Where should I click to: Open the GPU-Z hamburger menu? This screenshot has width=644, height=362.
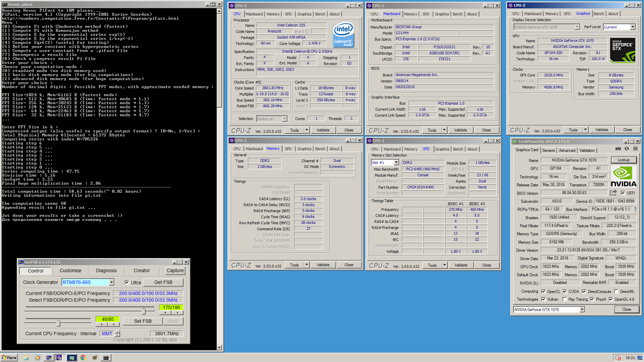click(x=635, y=149)
